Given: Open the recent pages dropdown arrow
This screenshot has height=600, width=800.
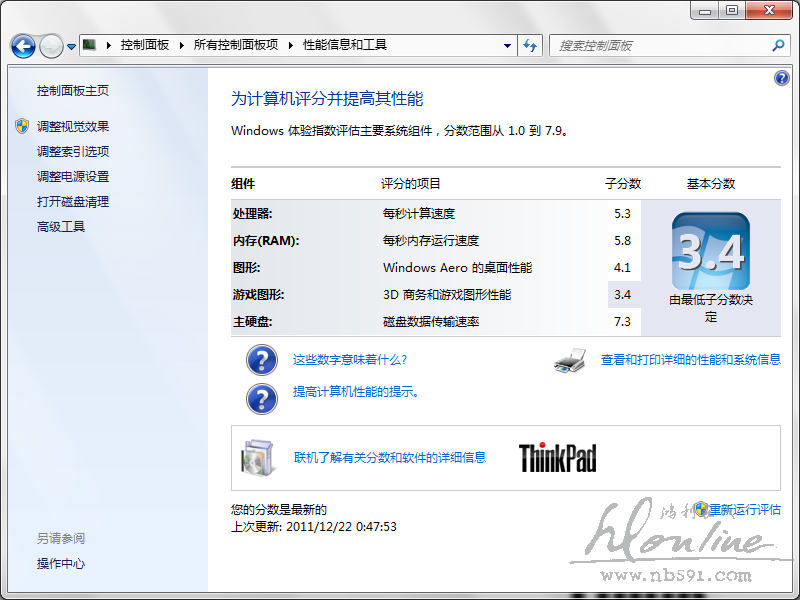Looking at the screenshot, I should click(x=71, y=47).
